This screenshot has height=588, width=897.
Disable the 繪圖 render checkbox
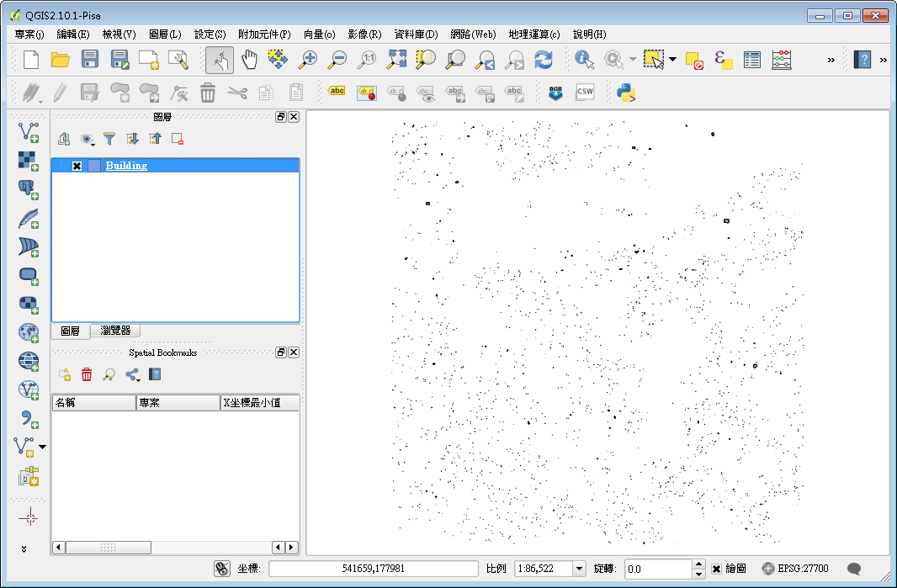717,568
